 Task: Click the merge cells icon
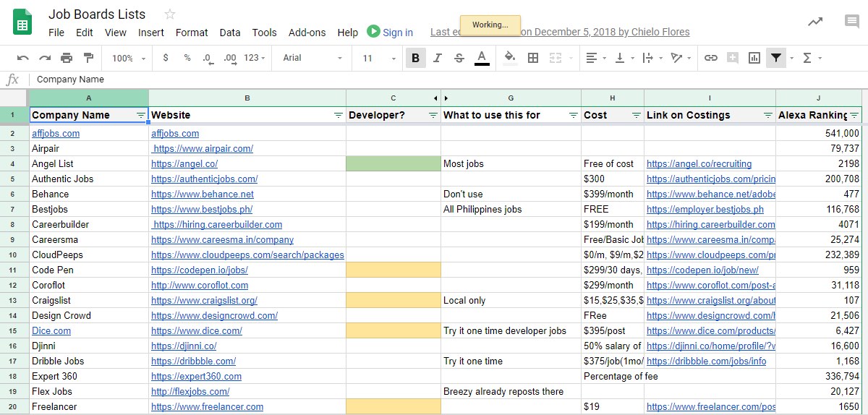point(556,58)
